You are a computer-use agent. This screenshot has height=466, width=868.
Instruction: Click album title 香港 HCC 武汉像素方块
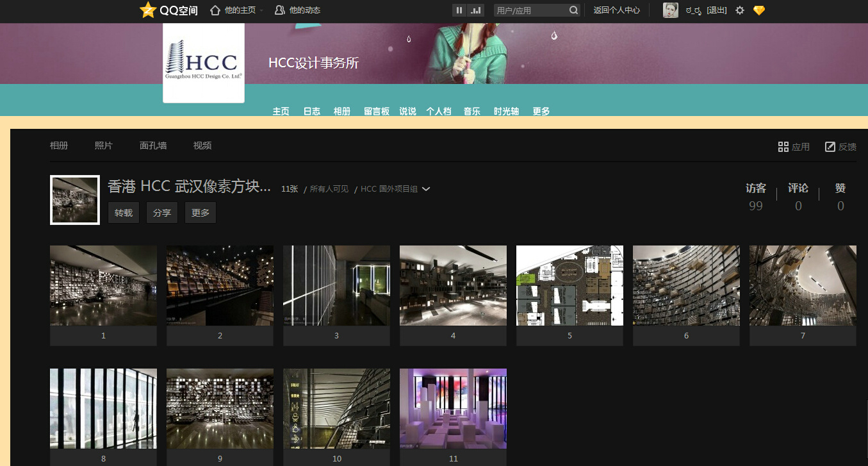click(189, 187)
